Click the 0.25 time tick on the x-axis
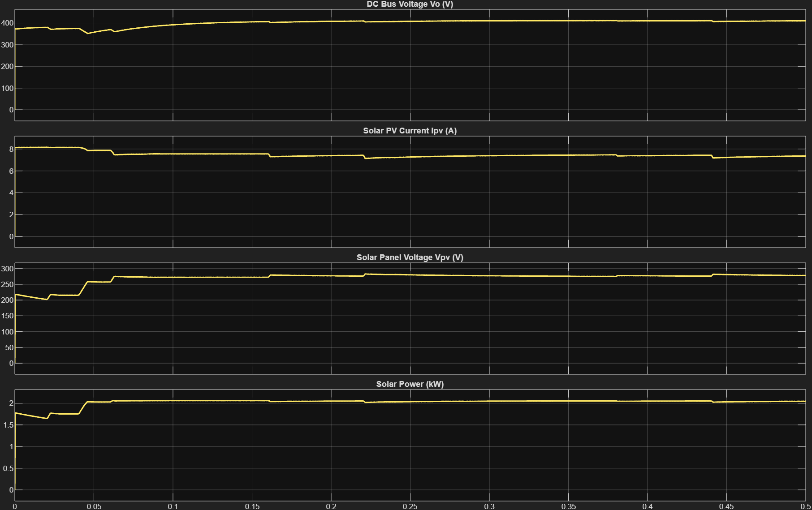 point(410,506)
